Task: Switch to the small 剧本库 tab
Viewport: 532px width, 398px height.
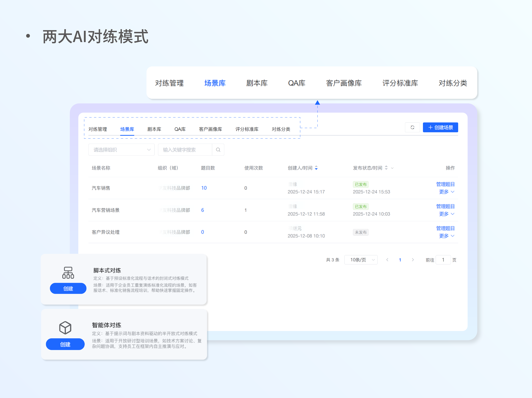Action: click(154, 129)
